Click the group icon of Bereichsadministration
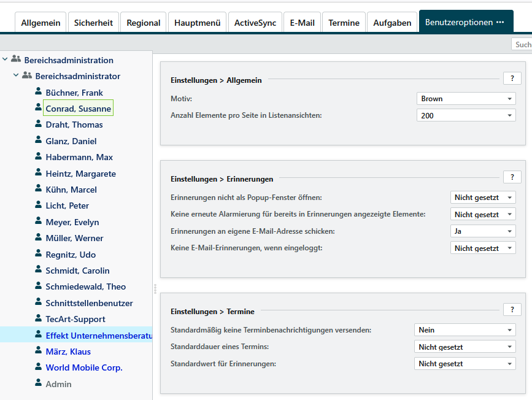The height and width of the screenshot is (400, 532). [x=16, y=60]
